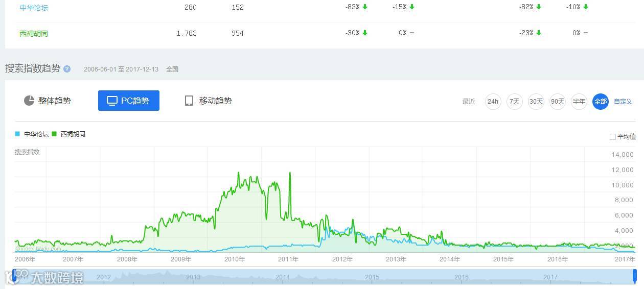The height and width of the screenshot is (289, 644).
Task: Open the 自定义 custom range link
Action: [623, 102]
